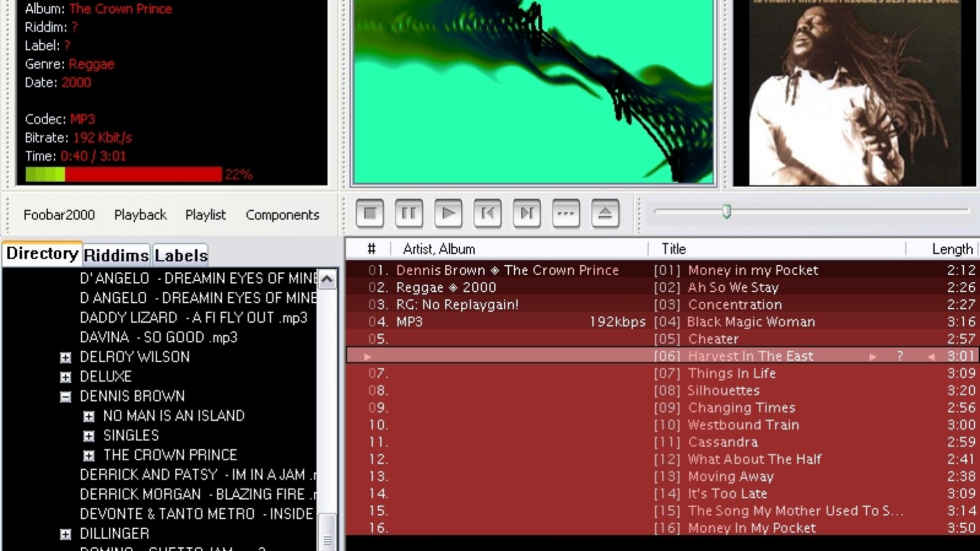Screen dimensions: 980x551
Task: Click the random playback dots button
Action: [x=566, y=213]
